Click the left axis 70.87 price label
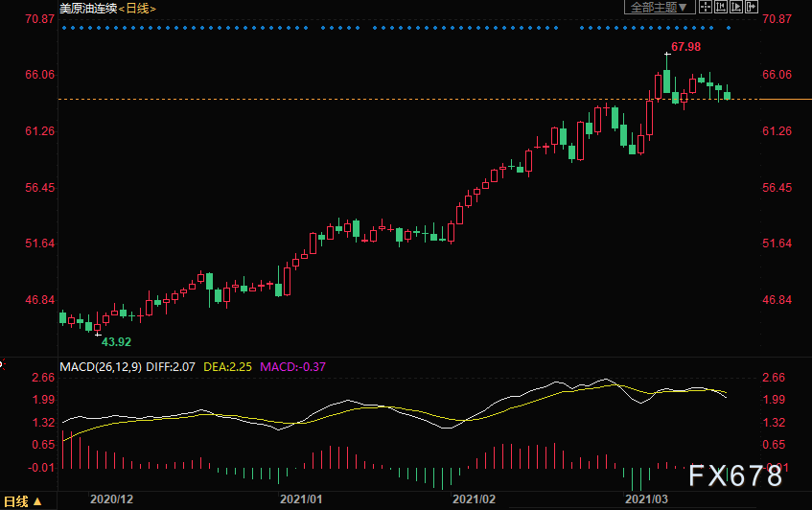Image resolution: width=812 pixels, height=510 pixels. (40, 19)
